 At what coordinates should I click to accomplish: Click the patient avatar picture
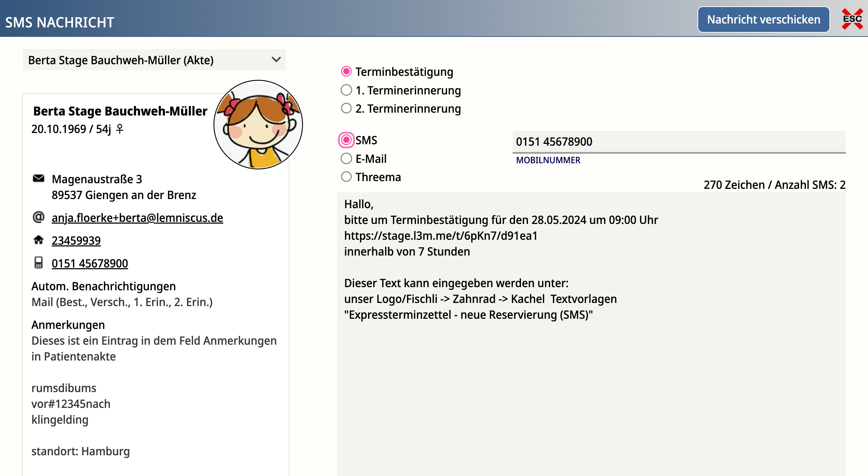[x=258, y=125]
